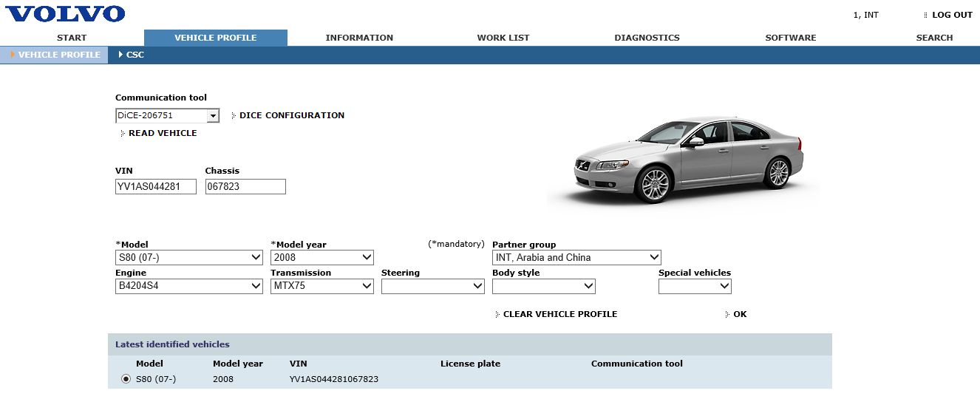
Task: Click the silver S80 car image
Action: click(x=689, y=160)
